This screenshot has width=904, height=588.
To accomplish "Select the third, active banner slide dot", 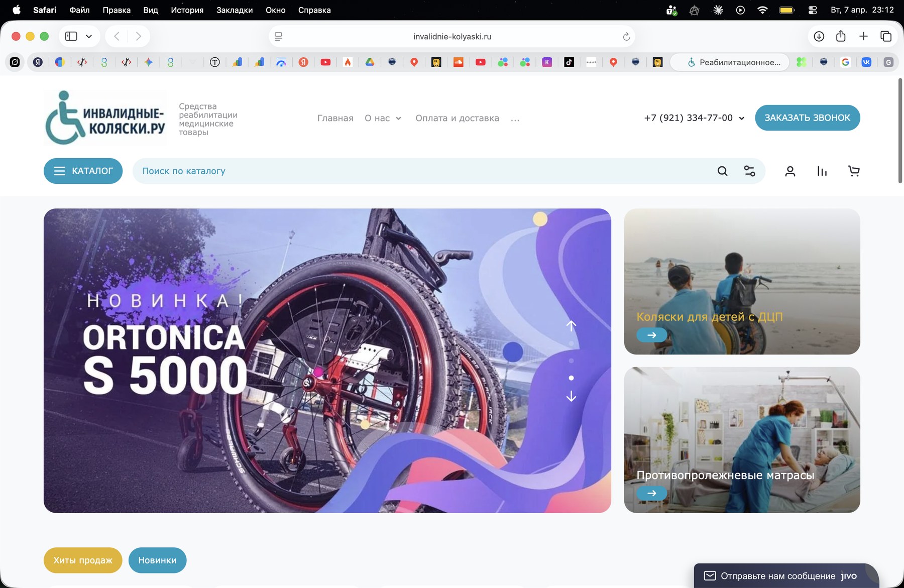I will 571,378.
